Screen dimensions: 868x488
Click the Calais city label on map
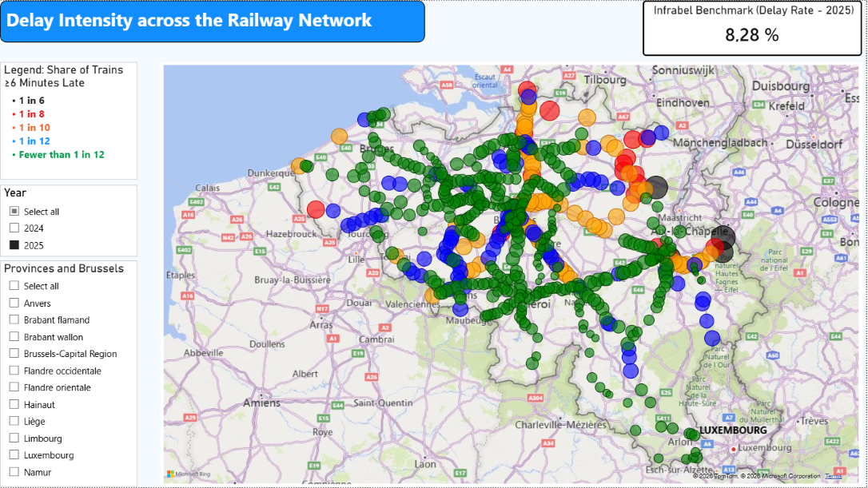[x=208, y=188]
